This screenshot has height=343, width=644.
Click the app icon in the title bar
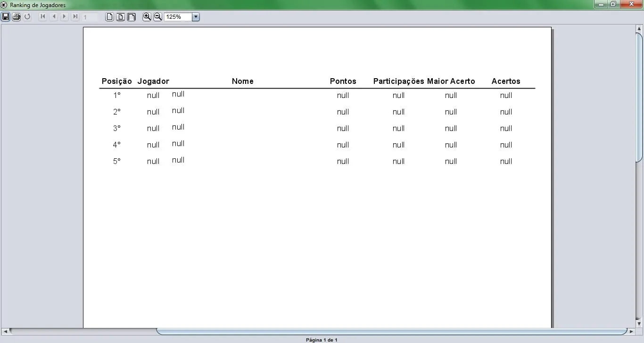4,5
